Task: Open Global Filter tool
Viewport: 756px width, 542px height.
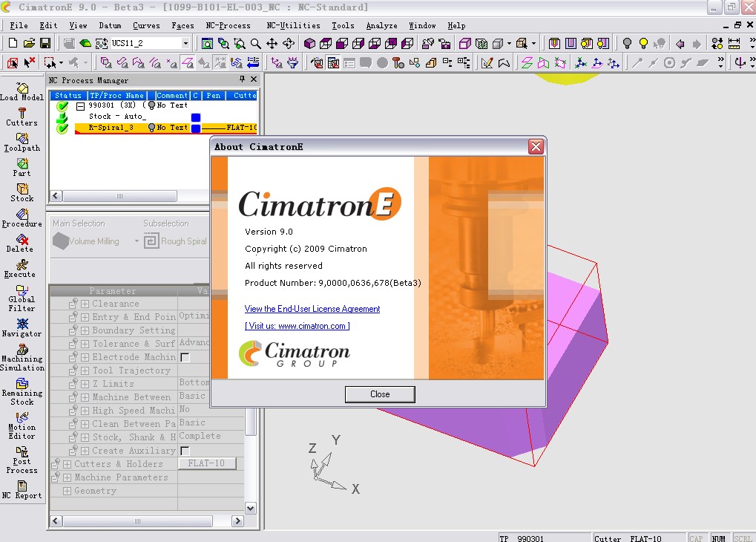Action: pyautogui.click(x=22, y=298)
